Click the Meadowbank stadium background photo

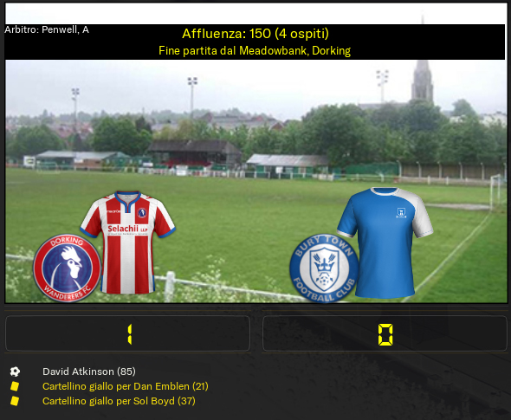point(256,181)
